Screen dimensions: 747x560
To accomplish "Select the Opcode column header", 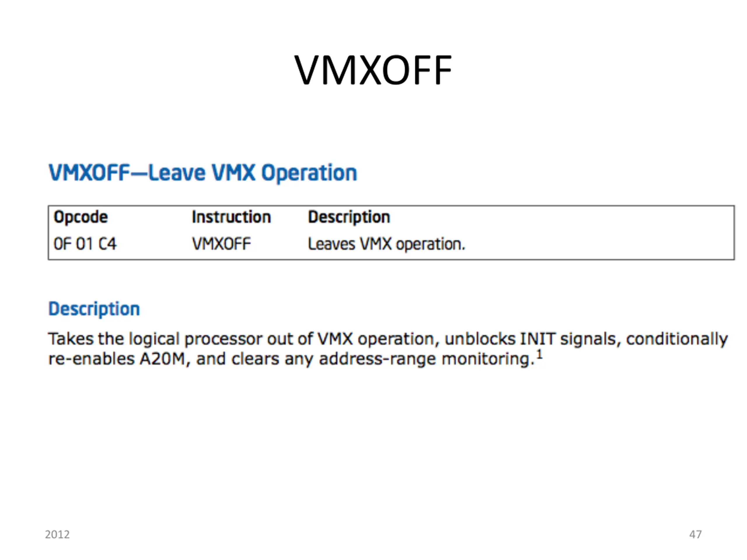I will coord(81,217).
